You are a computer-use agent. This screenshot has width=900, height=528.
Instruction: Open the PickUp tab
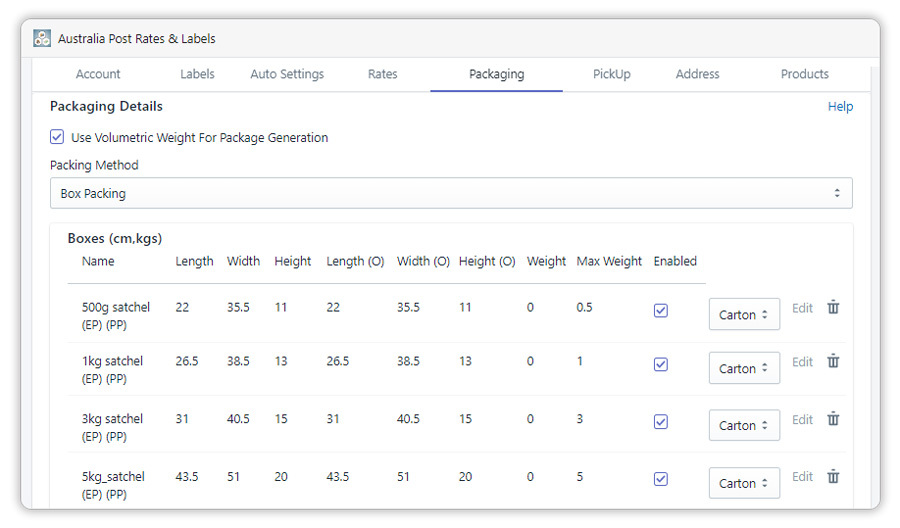point(611,74)
